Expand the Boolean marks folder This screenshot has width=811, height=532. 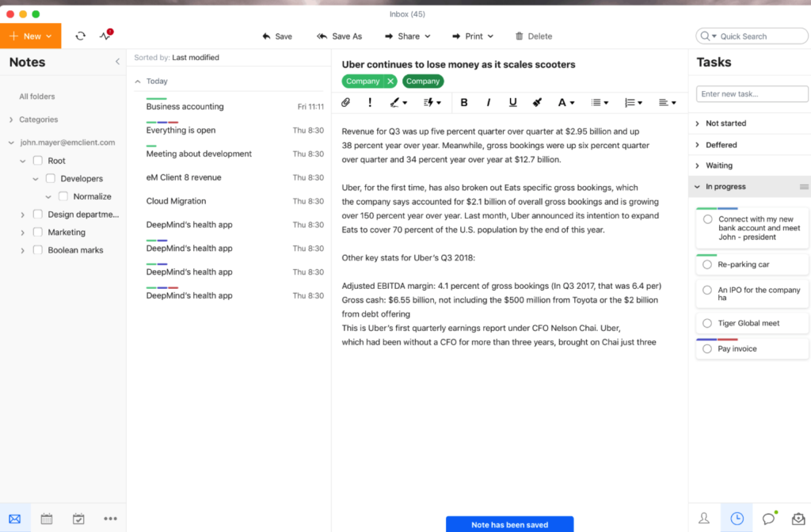point(22,250)
